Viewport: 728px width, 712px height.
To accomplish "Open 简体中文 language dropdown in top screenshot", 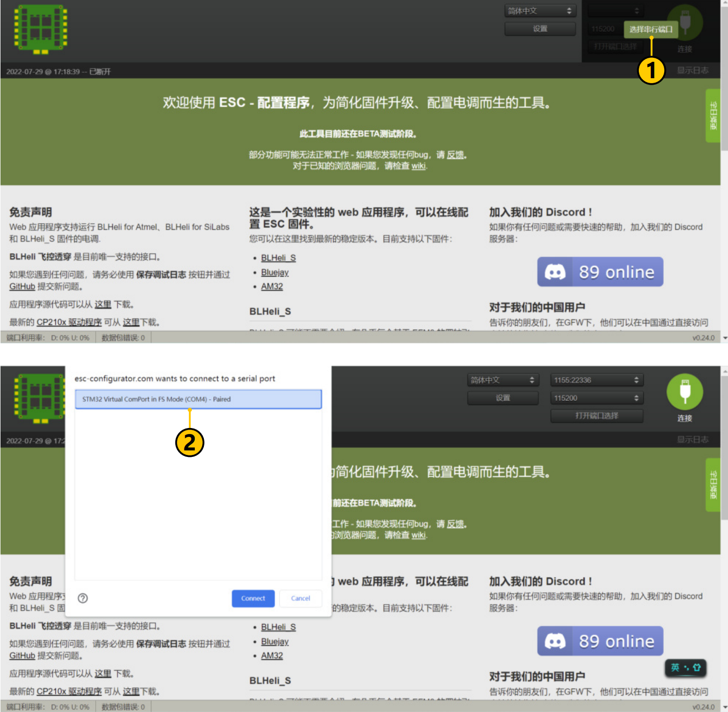I will pos(540,11).
